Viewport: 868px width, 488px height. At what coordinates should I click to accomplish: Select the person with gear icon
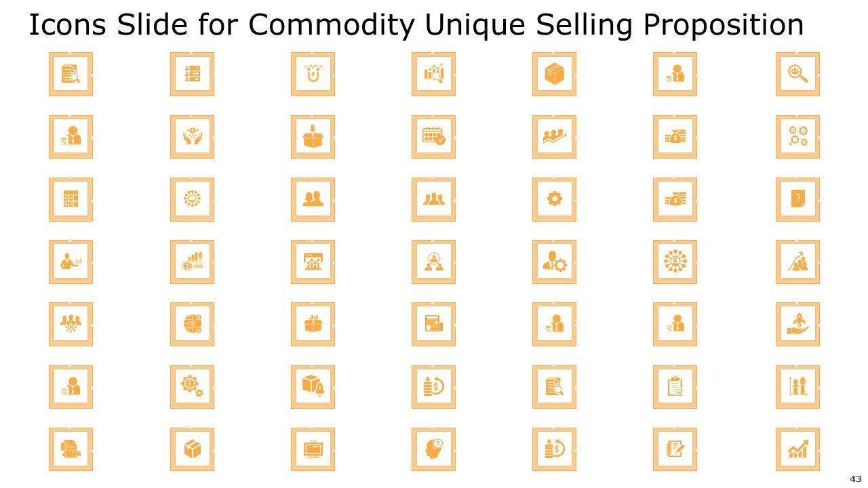(554, 262)
